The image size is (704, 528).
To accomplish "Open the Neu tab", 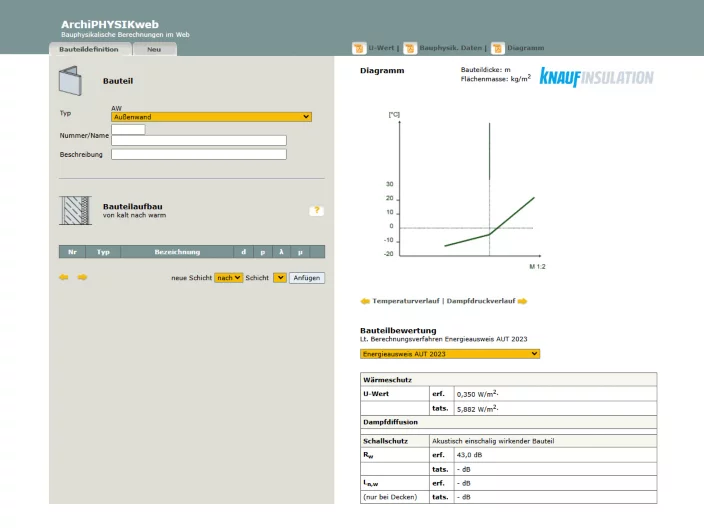I will 154,49.
